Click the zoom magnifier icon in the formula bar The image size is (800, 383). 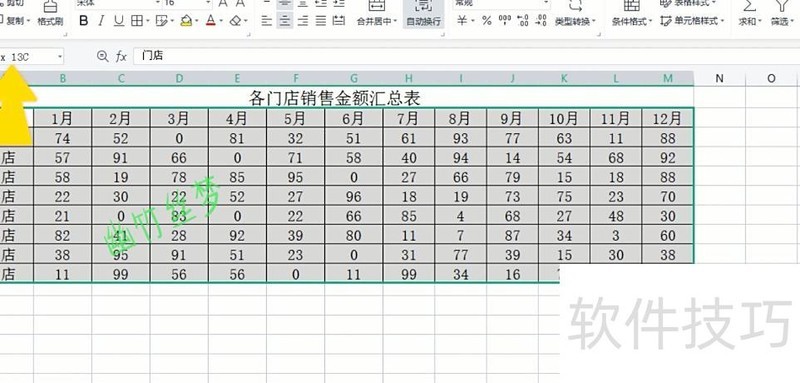[103, 56]
